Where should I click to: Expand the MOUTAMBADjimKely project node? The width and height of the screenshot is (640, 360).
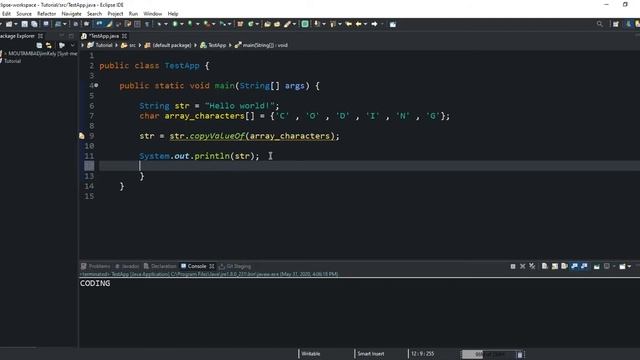tap(5, 53)
